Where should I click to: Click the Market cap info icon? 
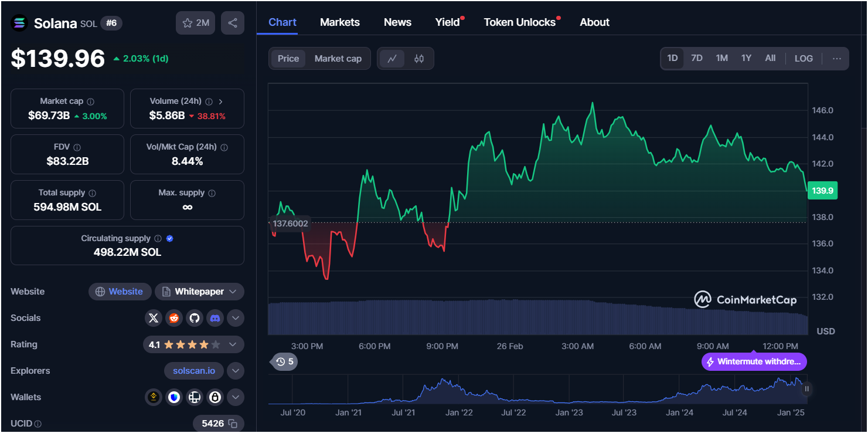point(90,102)
